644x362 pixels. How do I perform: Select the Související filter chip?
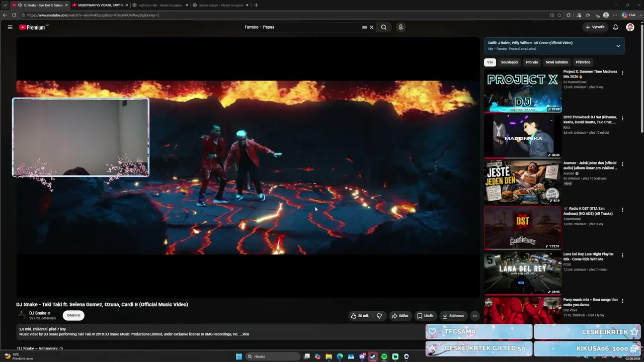pyautogui.click(x=510, y=62)
